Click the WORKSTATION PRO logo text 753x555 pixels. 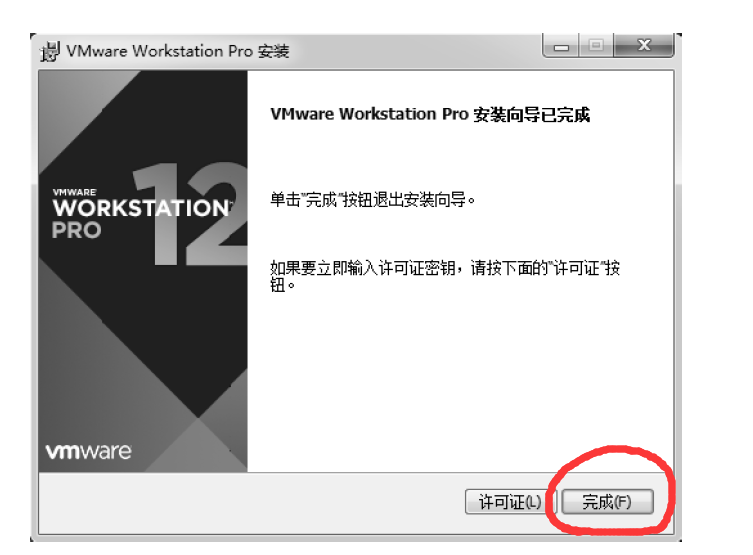click(x=141, y=218)
